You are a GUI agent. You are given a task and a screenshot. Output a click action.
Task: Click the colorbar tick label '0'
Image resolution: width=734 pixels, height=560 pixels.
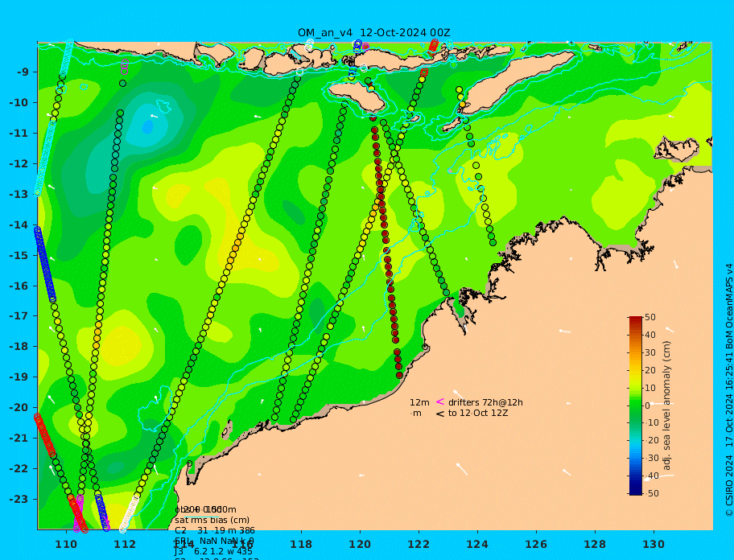tap(648, 406)
